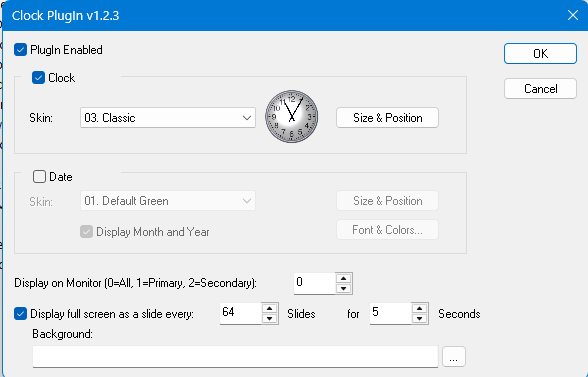Increase the Slides count spinner

(x=269, y=308)
